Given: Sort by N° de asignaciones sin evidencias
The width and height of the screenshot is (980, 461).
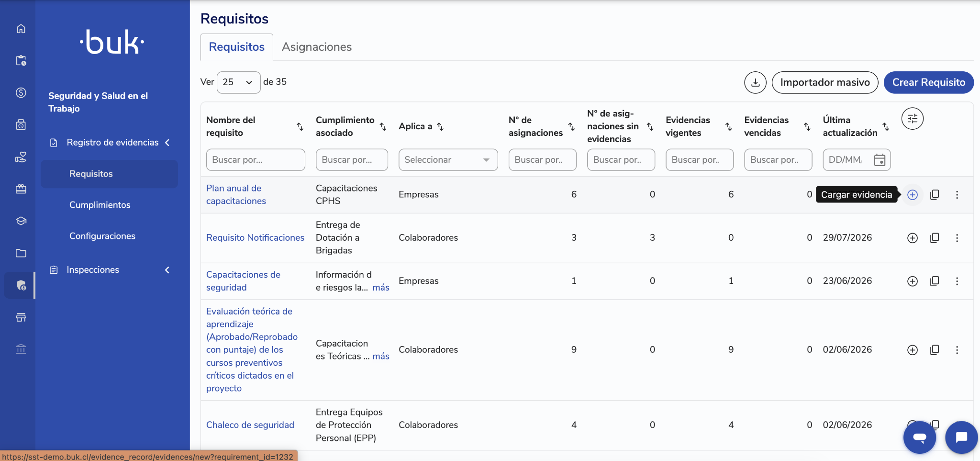Looking at the screenshot, I should [x=650, y=126].
